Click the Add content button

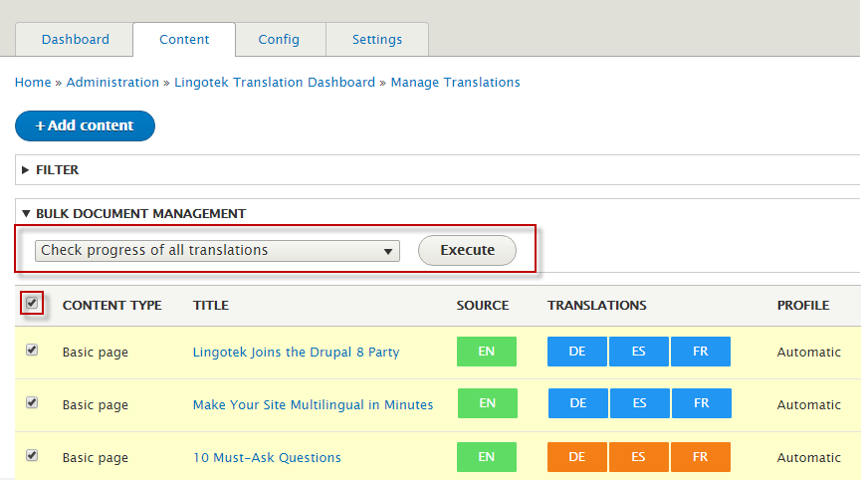point(85,125)
